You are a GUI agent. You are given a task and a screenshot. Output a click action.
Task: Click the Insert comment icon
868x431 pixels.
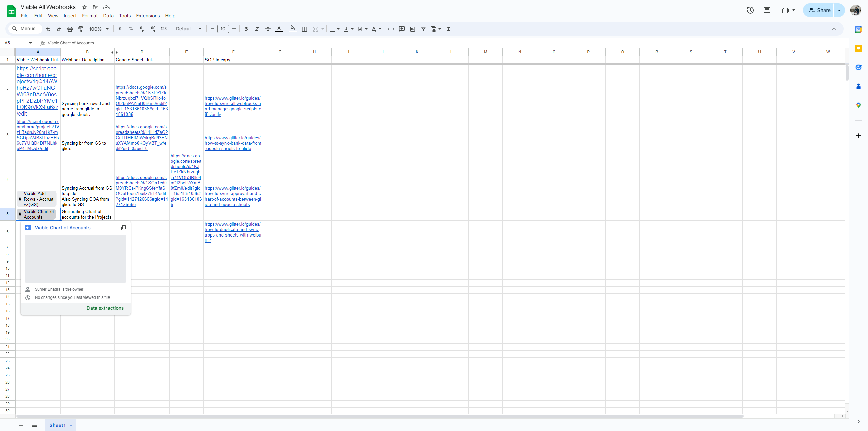pos(402,29)
